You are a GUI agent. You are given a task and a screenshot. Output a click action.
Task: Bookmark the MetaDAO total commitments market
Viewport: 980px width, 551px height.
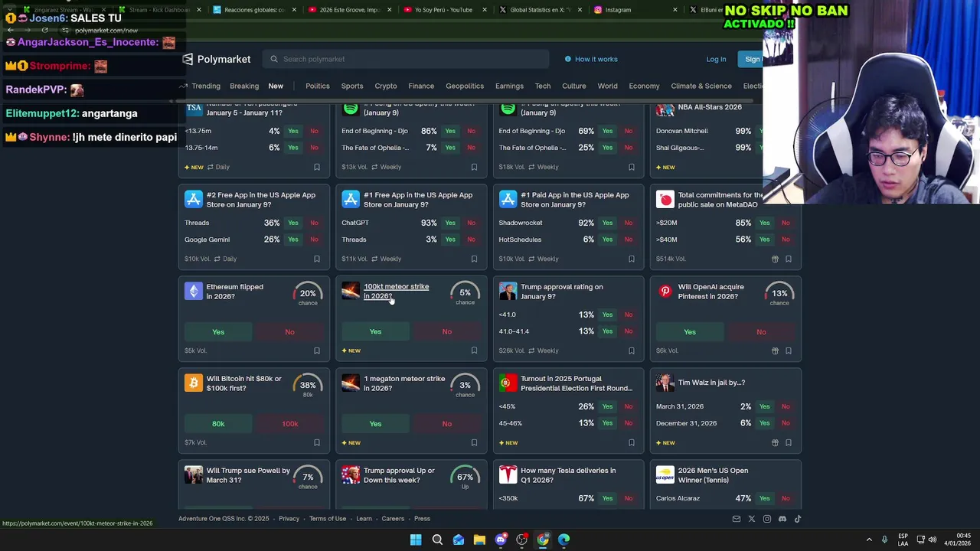(789, 259)
